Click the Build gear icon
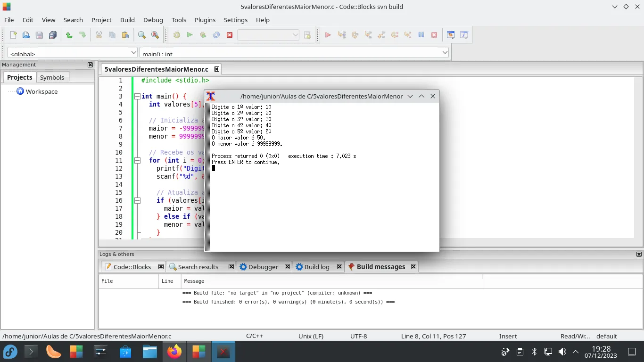The height and width of the screenshot is (362, 644). pos(177,35)
